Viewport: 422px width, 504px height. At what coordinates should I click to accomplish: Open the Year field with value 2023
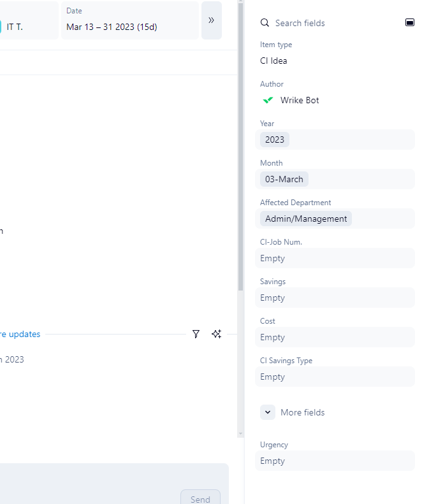(x=335, y=140)
